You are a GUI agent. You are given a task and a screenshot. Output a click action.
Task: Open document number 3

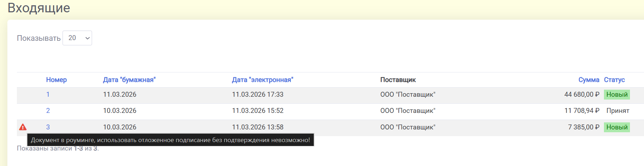pos(48,127)
